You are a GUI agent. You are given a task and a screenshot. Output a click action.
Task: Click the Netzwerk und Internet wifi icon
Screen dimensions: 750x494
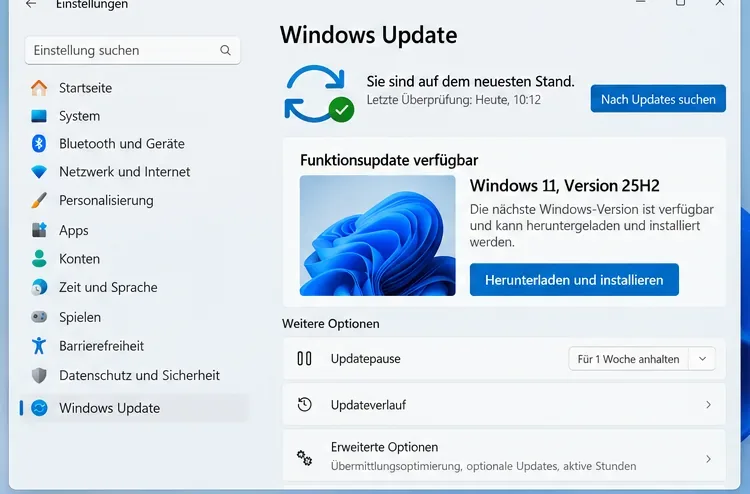(39, 172)
